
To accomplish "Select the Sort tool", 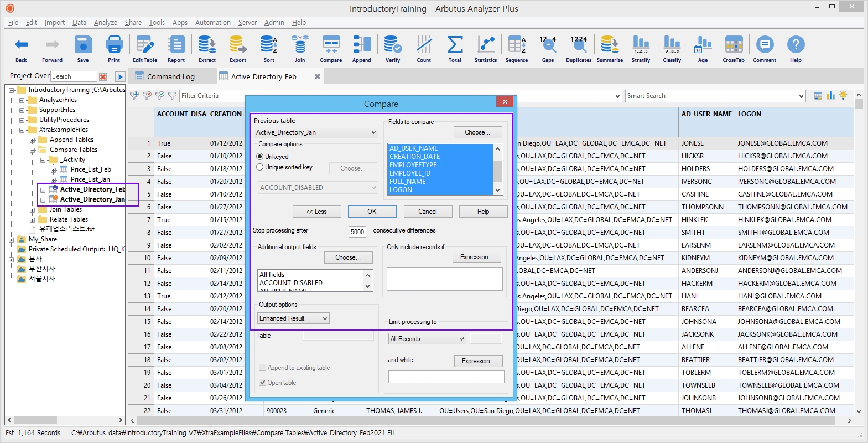I will click(269, 49).
